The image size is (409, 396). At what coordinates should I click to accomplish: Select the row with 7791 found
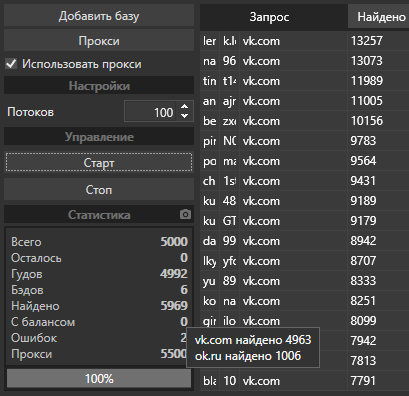[x=304, y=381]
